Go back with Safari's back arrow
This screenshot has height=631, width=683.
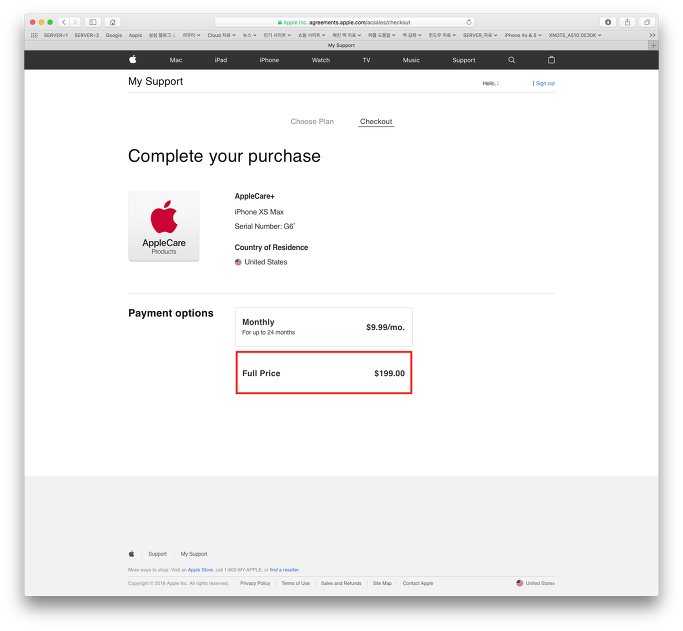tap(64, 22)
